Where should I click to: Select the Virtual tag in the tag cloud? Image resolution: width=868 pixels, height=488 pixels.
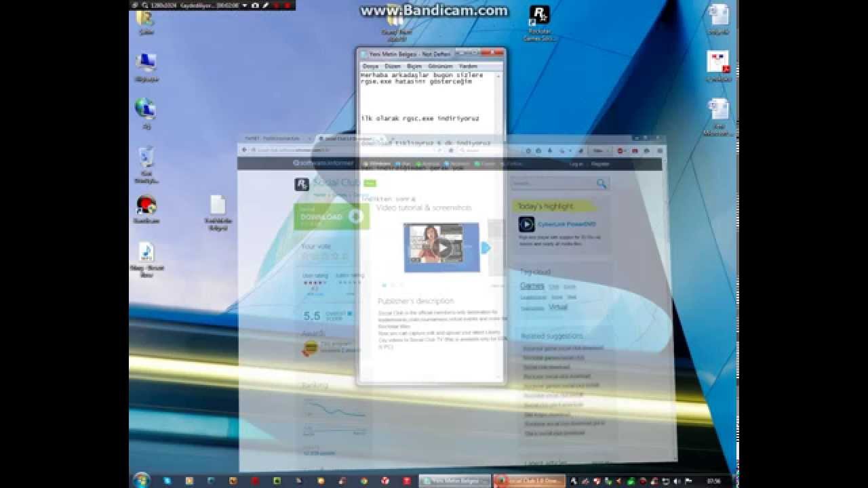pyautogui.click(x=558, y=307)
